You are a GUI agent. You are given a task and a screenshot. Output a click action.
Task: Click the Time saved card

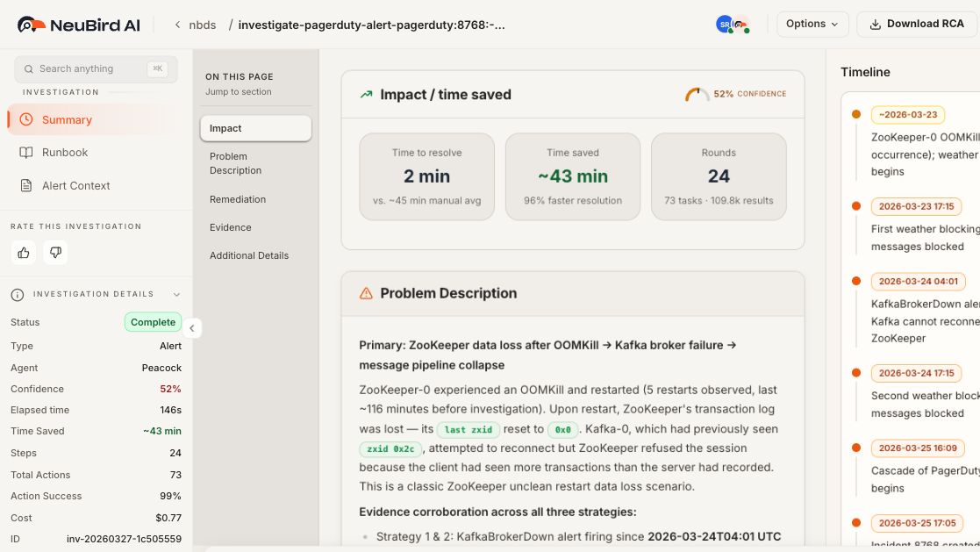573,176
